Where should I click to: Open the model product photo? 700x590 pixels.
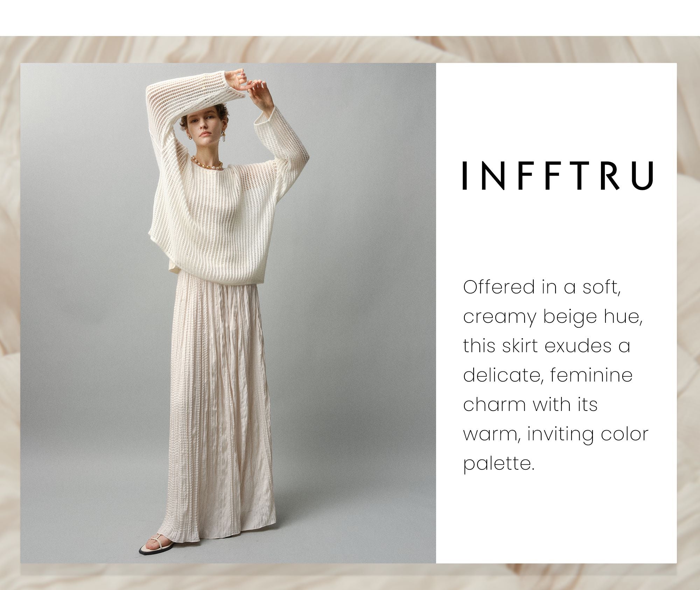(228, 313)
